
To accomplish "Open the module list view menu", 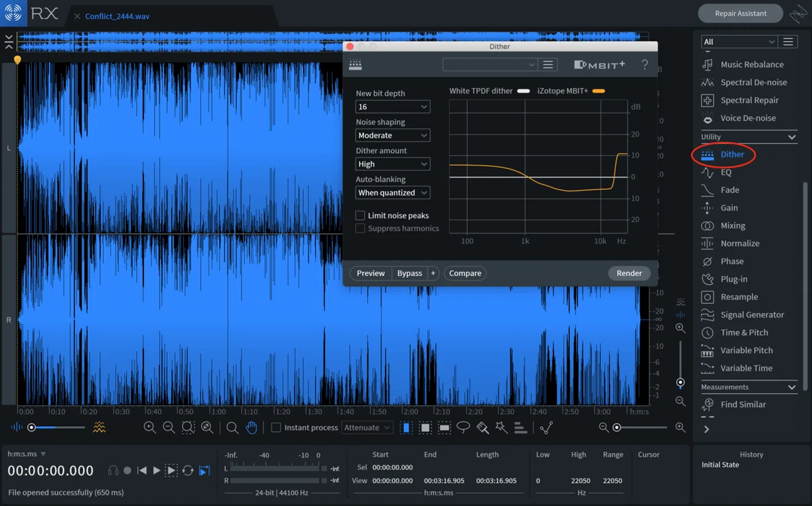I will click(788, 42).
